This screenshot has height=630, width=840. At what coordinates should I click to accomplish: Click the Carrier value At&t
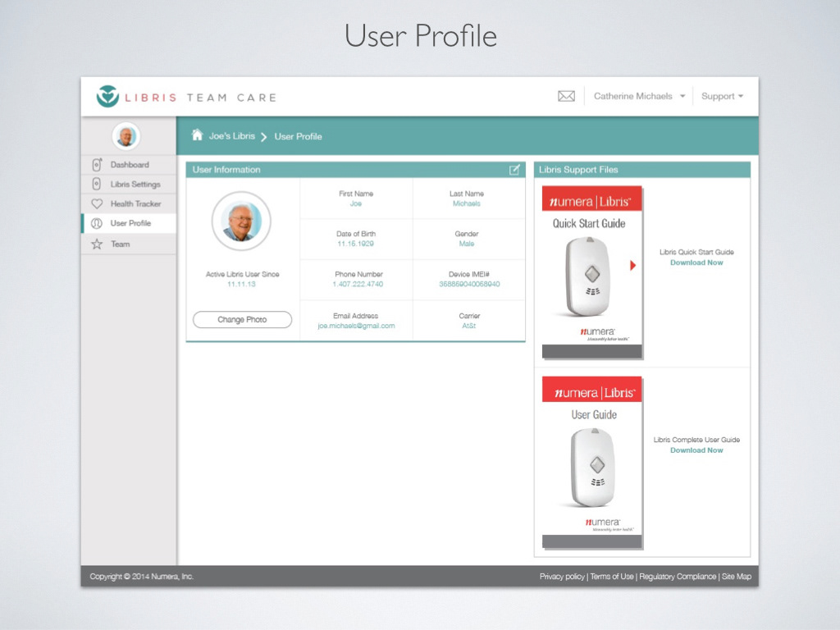(468, 326)
